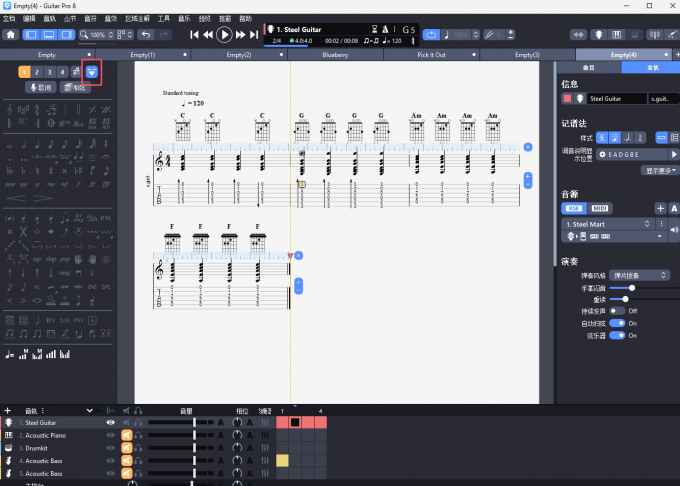Add a new sound with plus button
This screenshot has width=680, height=486.
coord(659,208)
